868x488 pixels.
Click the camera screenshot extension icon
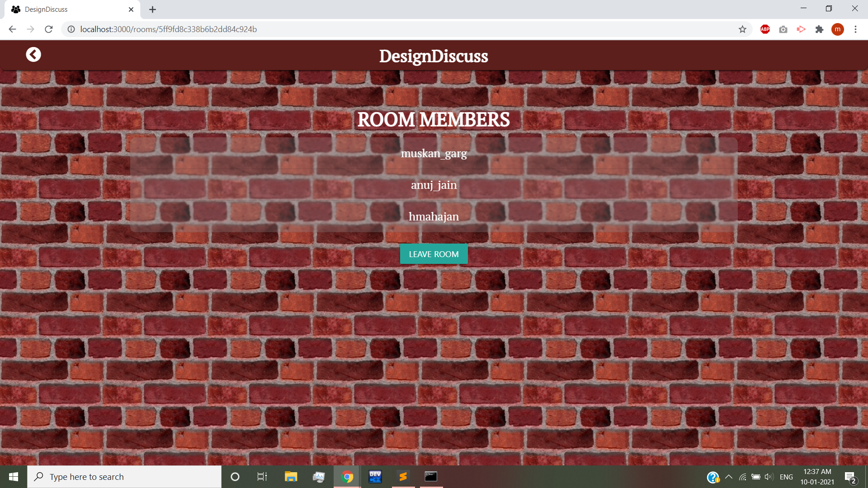click(x=783, y=29)
